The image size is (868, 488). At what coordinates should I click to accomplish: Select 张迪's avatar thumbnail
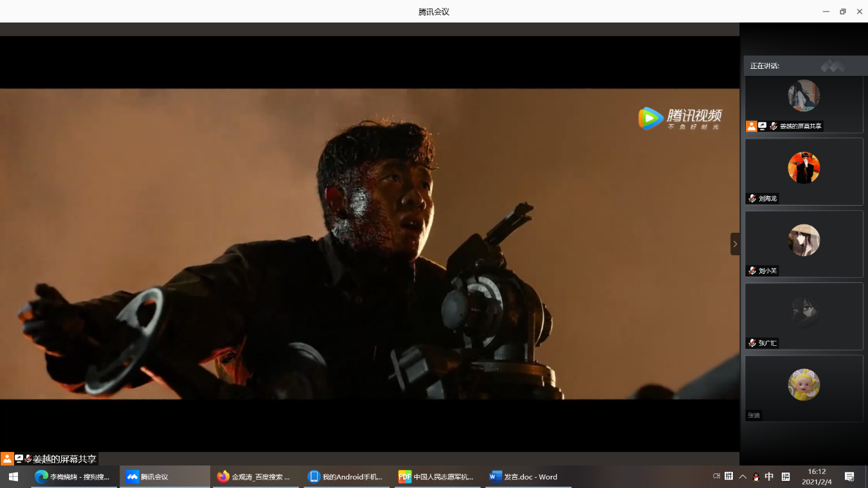804,384
